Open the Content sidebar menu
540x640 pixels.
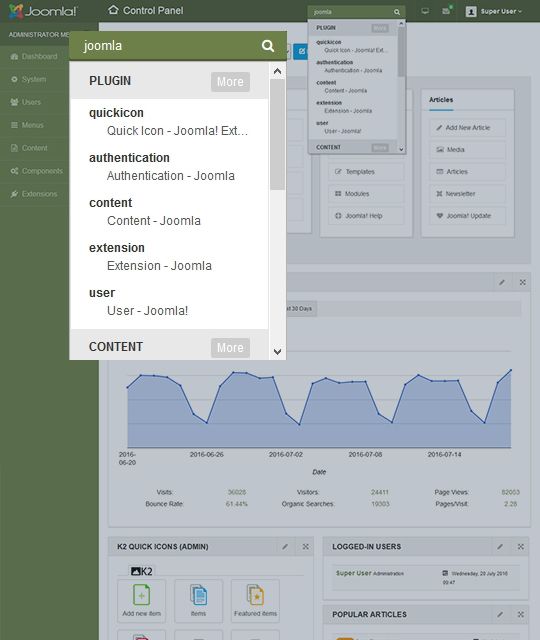tap(29, 148)
